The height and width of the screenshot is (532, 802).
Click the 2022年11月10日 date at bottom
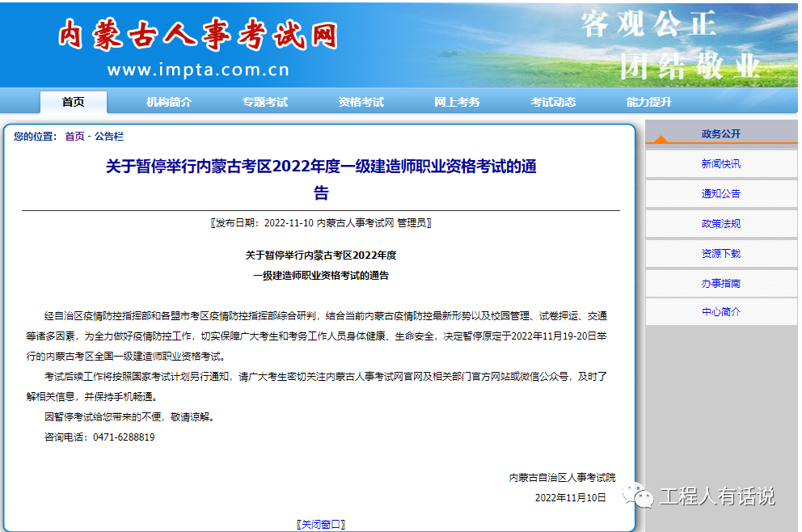570,498
